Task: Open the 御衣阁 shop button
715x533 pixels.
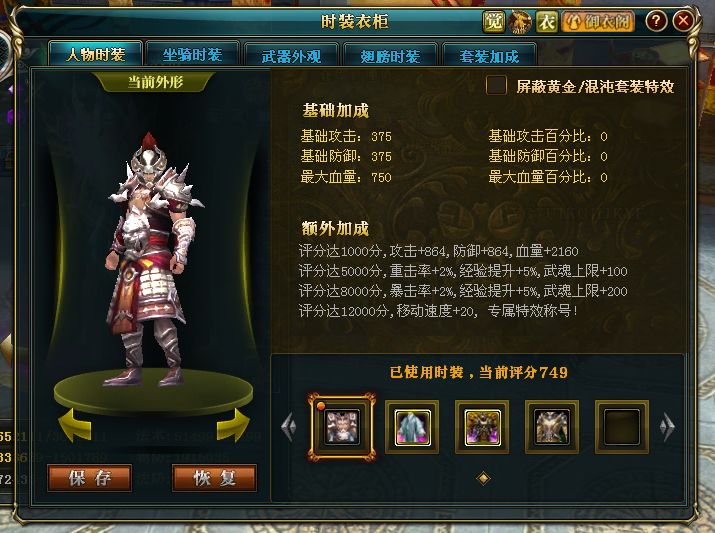Action: (598, 21)
